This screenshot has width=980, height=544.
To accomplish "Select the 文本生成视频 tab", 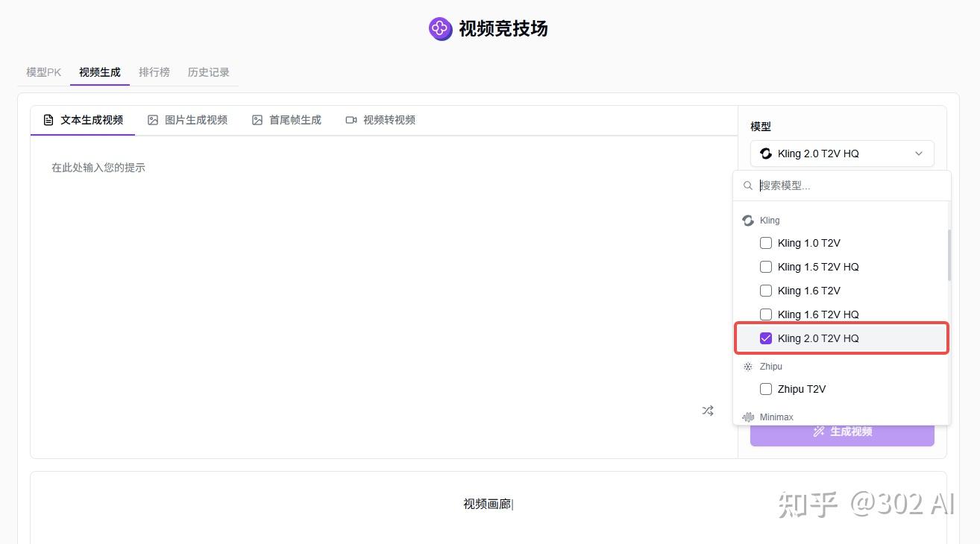I will 83,120.
